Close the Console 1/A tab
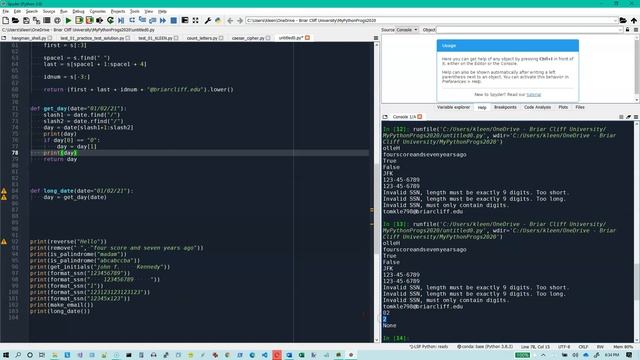The width and height of the screenshot is (640, 360). (420, 117)
